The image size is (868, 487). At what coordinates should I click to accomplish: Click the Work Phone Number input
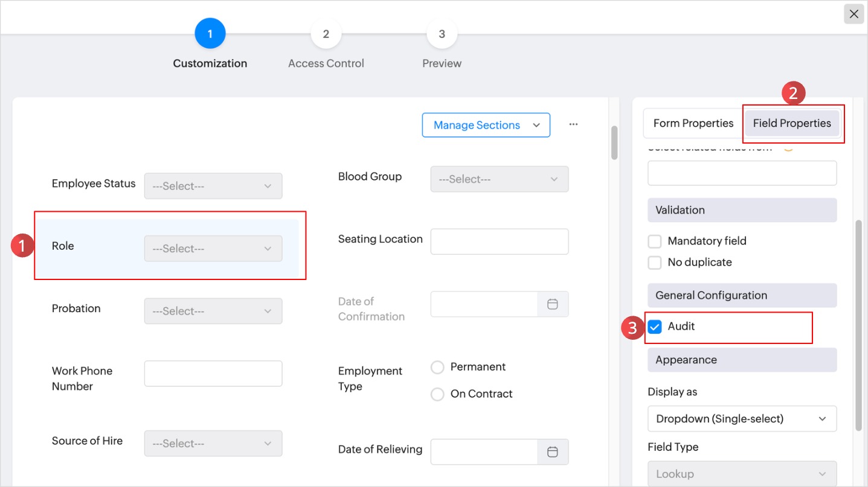point(213,374)
